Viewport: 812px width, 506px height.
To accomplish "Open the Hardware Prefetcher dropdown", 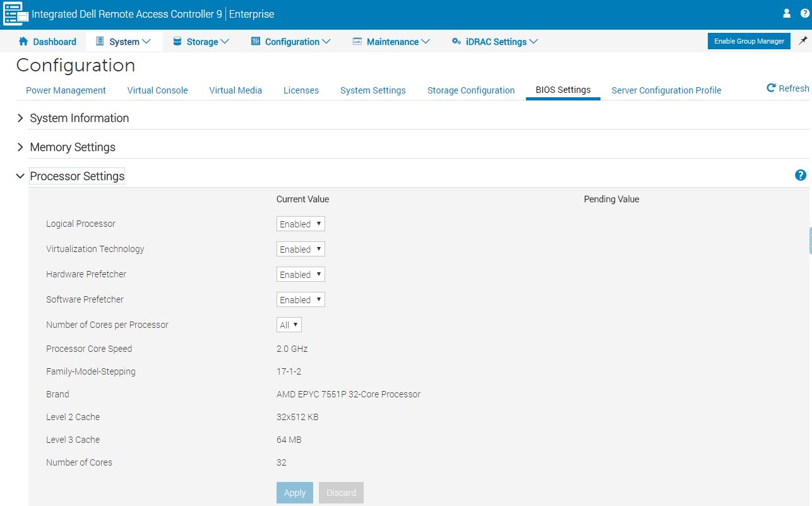I will click(301, 275).
